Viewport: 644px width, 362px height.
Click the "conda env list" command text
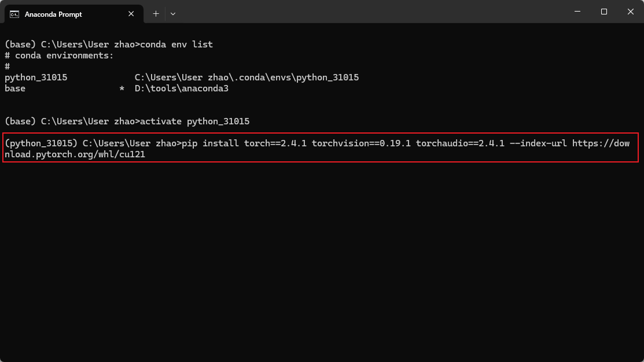tap(176, 45)
